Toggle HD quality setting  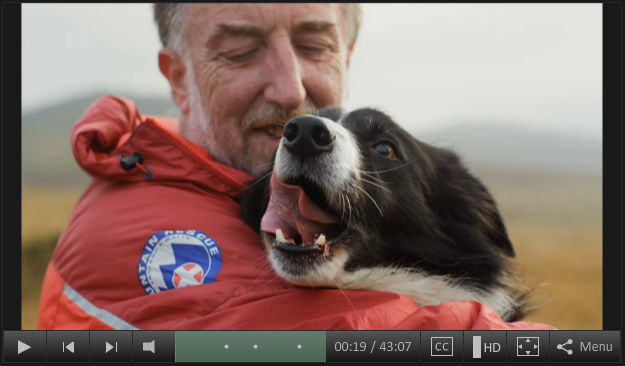485,347
